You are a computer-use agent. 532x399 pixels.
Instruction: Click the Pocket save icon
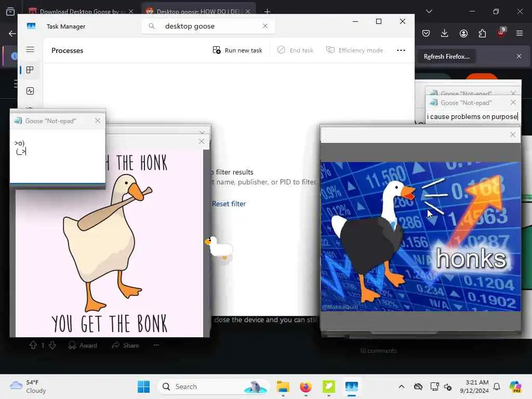[426, 33]
